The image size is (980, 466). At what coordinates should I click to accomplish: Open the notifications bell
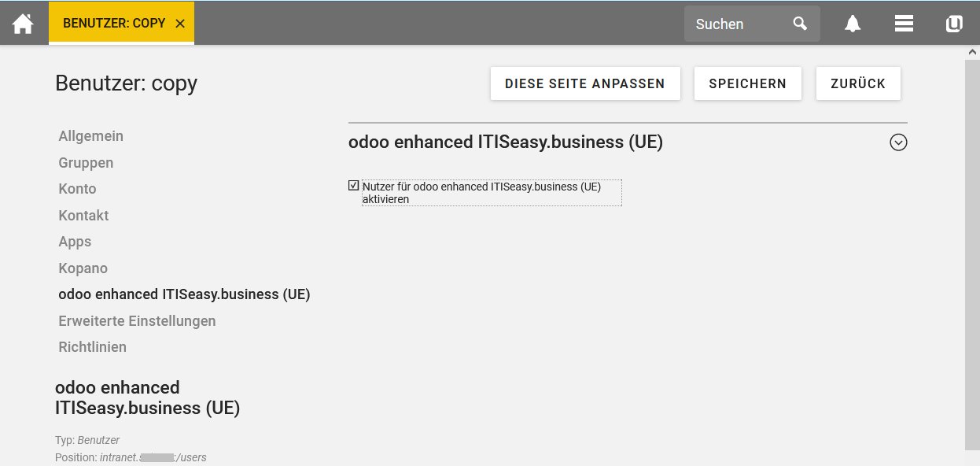point(853,24)
